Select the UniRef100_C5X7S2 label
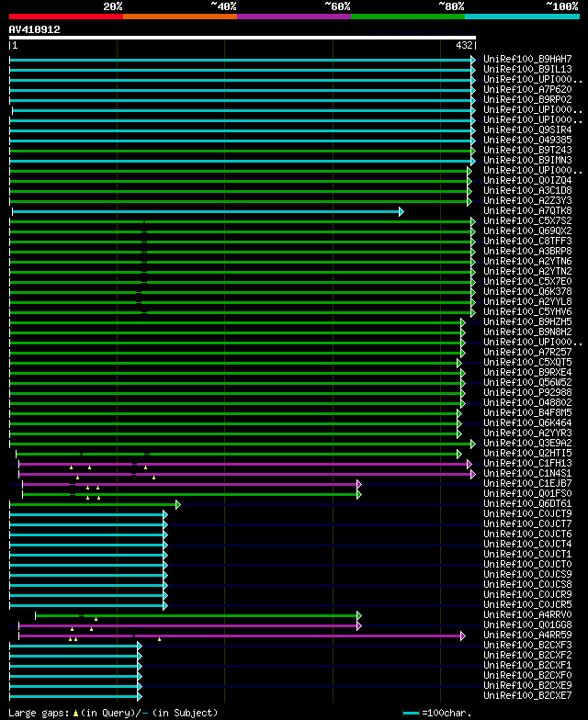Screen dimensions: 588x720 [527, 220]
